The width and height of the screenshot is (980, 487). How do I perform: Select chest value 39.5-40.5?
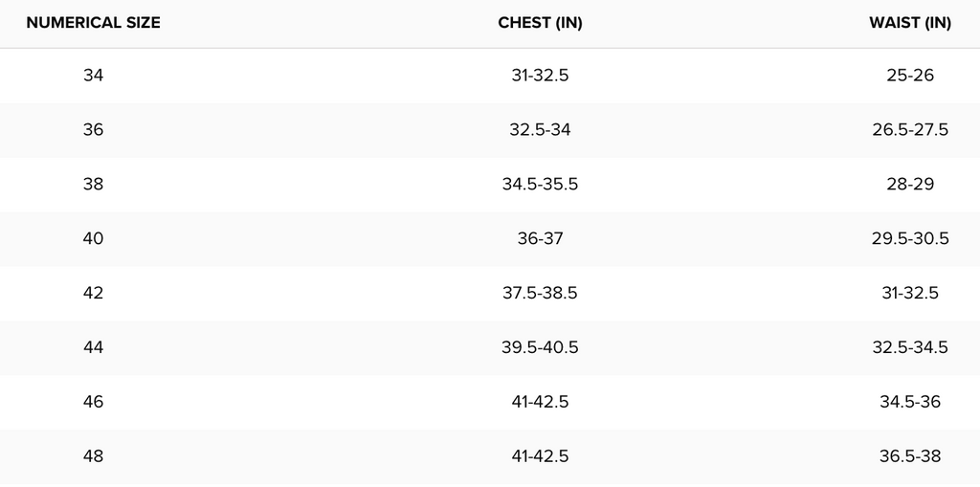540,348
